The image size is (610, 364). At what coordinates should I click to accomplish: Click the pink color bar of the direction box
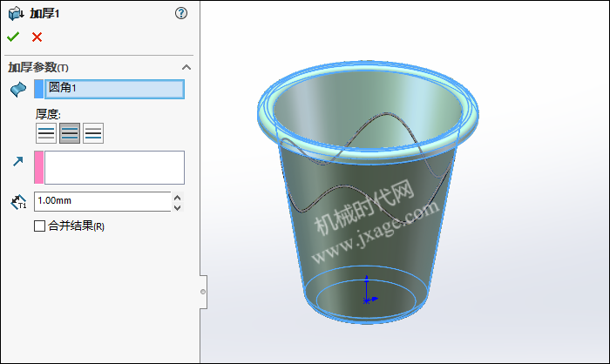point(39,167)
